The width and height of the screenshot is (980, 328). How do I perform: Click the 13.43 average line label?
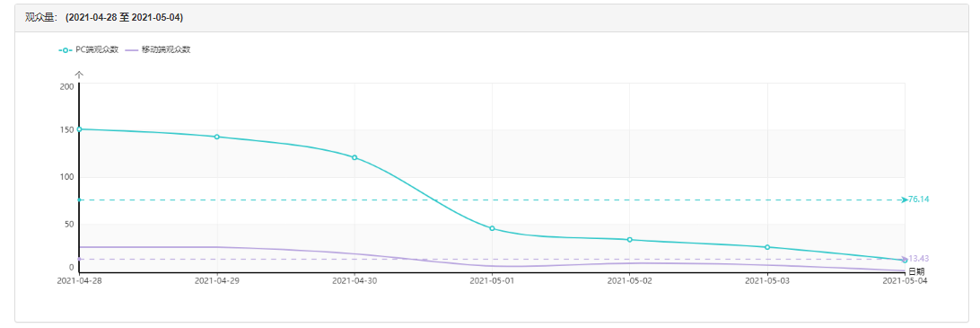point(918,258)
